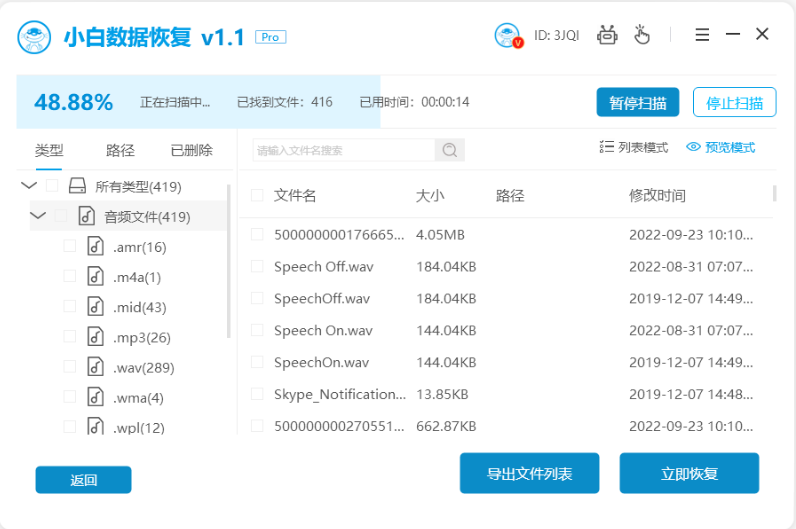Click the scan progress bar at 48.88%

(198, 102)
